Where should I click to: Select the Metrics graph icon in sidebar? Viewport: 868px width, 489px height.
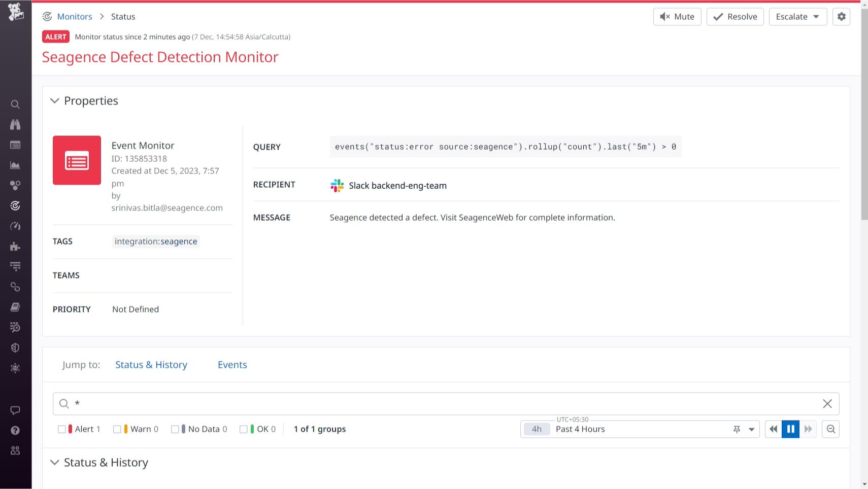pyautogui.click(x=15, y=165)
